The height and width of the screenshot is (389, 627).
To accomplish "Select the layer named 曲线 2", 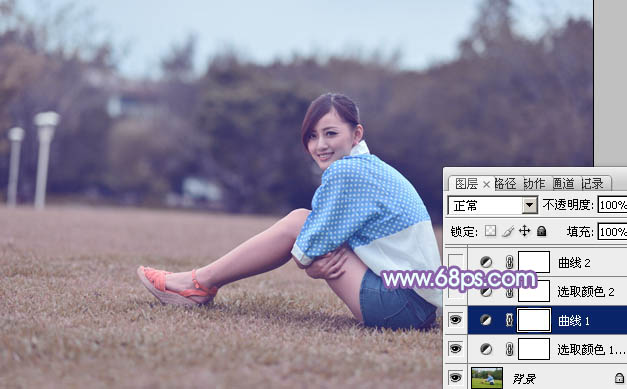I will [x=574, y=263].
